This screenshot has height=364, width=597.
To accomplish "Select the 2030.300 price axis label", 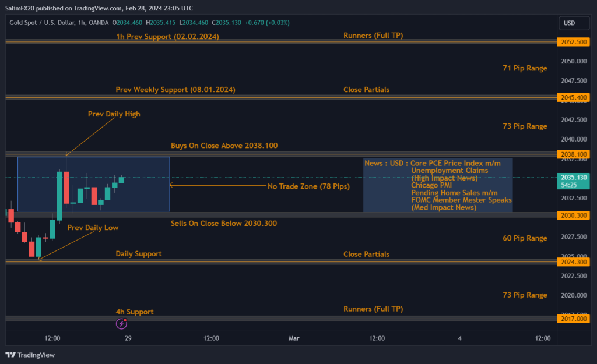I will [x=574, y=215].
